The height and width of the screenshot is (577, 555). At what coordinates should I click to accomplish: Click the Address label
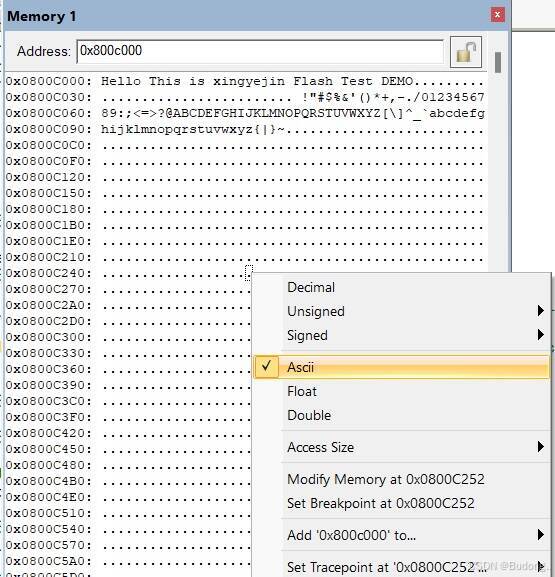(x=43, y=51)
